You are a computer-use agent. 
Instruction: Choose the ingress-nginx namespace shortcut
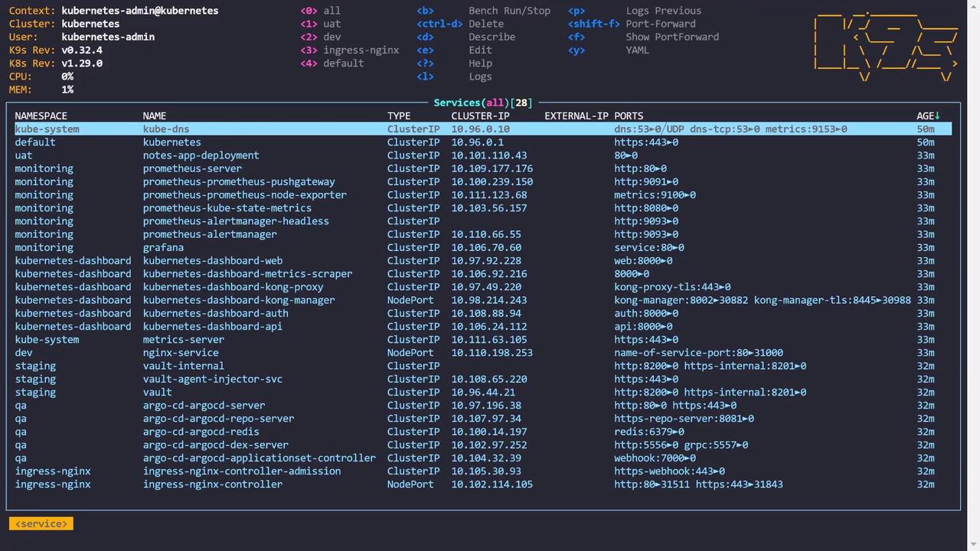tap(361, 50)
